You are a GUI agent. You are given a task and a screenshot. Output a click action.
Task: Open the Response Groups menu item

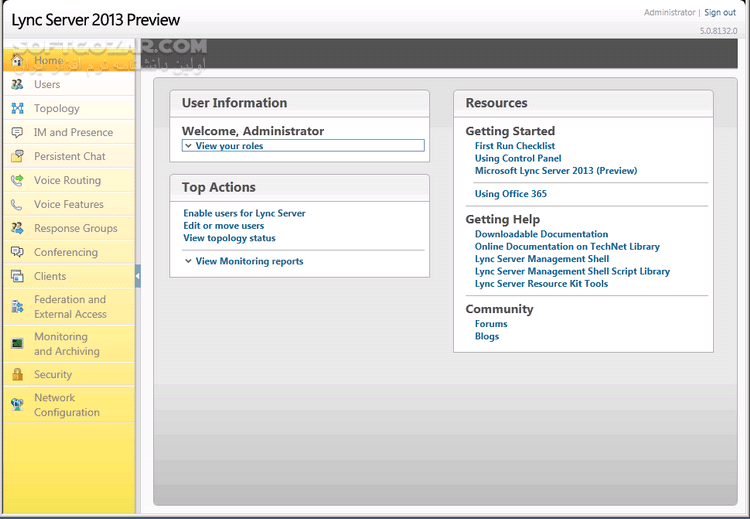pyautogui.click(x=75, y=228)
